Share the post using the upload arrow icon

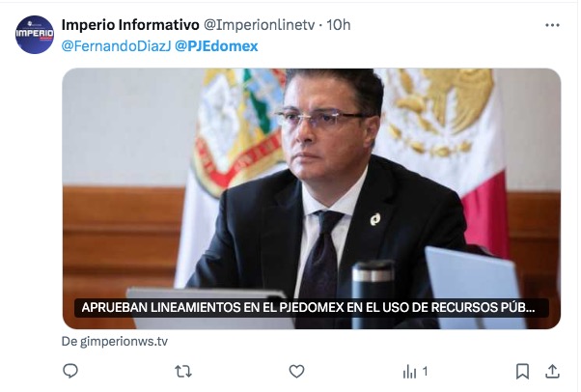552,371
